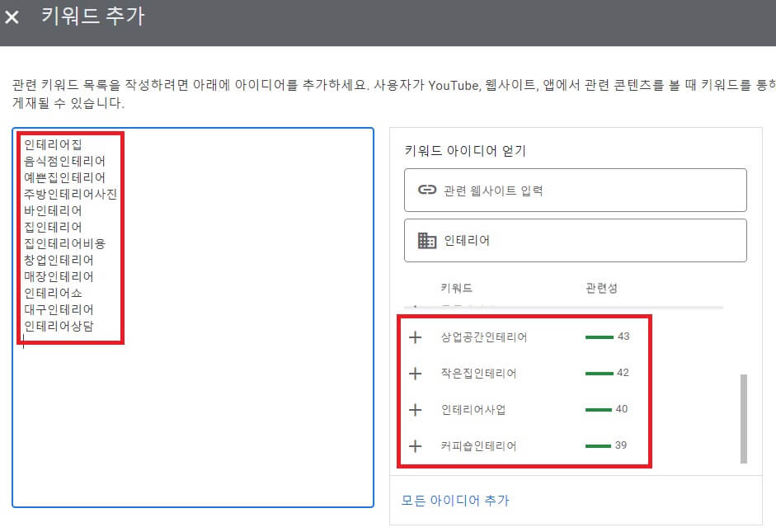Click the 키워드 아이디어 얻기 heading
The width and height of the screenshot is (776, 532).
click(x=465, y=150)
